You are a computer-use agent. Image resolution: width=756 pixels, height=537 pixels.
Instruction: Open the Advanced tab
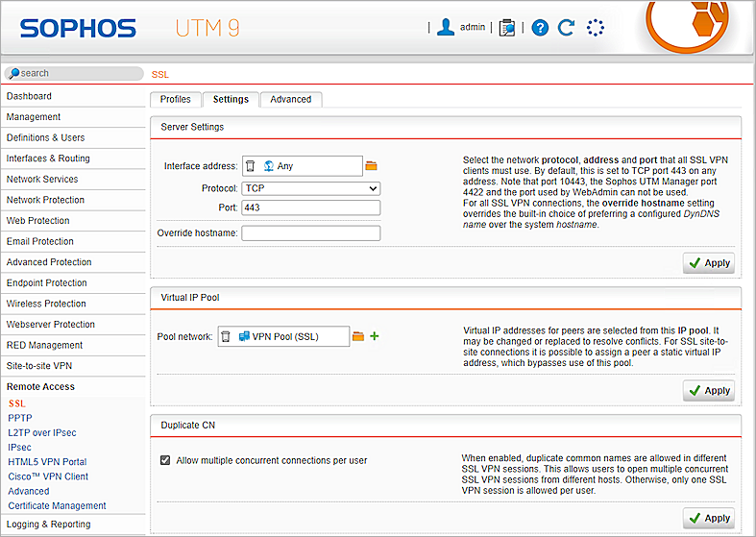pyautogui.click(x=291, y=99)
